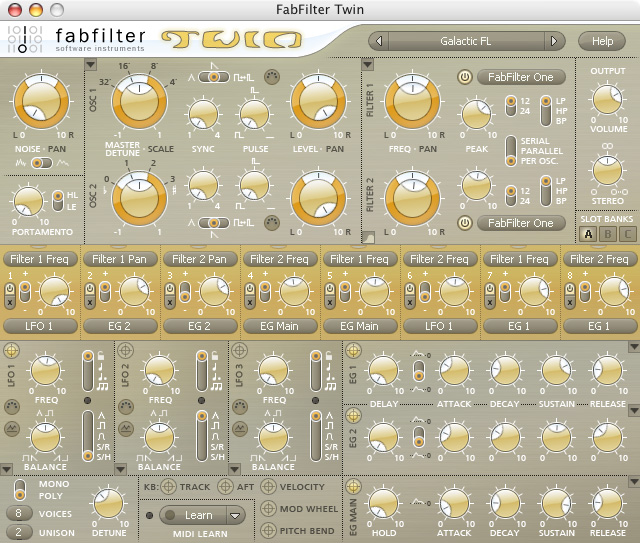Screen dimensions: 640x543
Task: Open slot 3 Filter 2 Pan target menu
Action: coord(200,259)
